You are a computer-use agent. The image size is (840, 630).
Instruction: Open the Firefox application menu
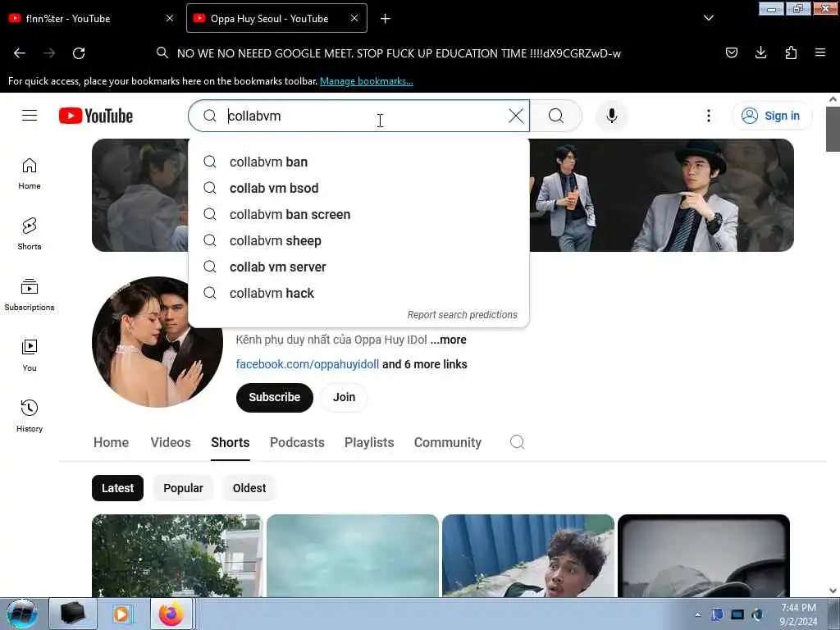820,52
